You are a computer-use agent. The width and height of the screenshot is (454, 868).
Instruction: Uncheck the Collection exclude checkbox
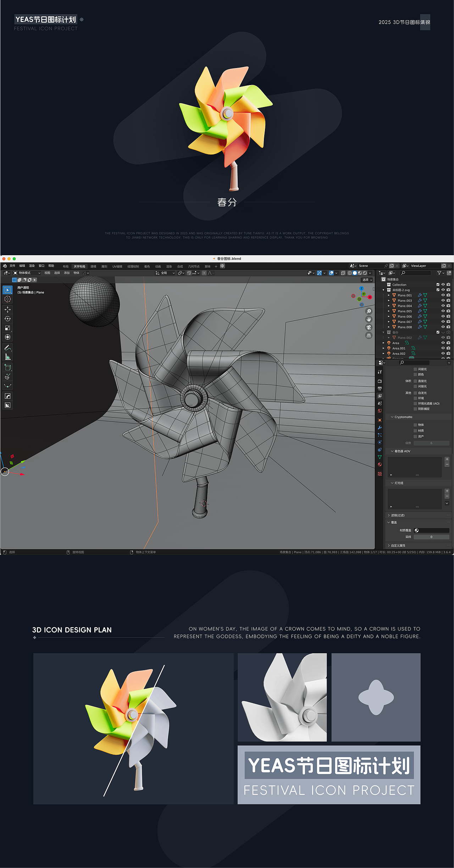[x=438, y=285]
